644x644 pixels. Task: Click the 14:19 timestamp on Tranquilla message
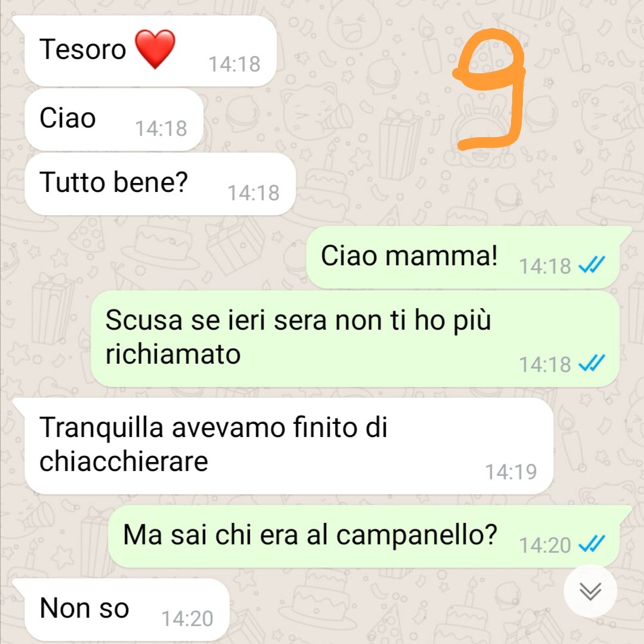point(511,472)
